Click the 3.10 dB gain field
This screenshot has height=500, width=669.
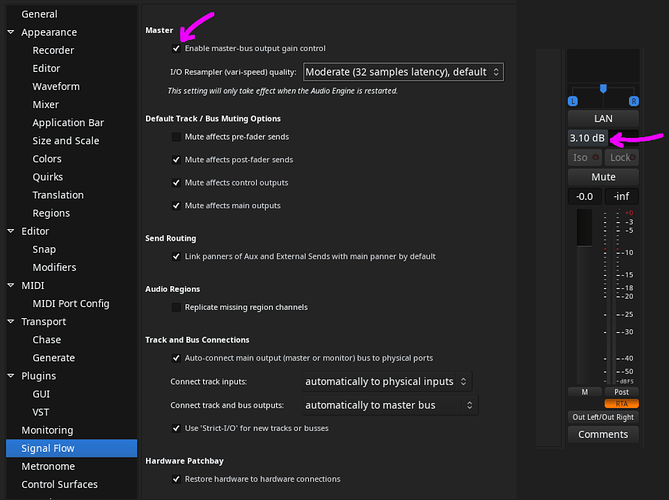[588, 138]
